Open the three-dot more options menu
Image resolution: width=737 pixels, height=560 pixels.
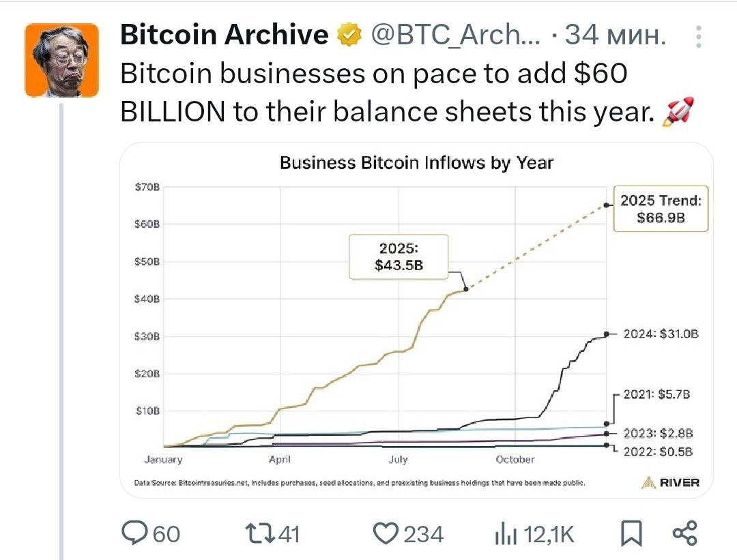(x=699, y=37)
